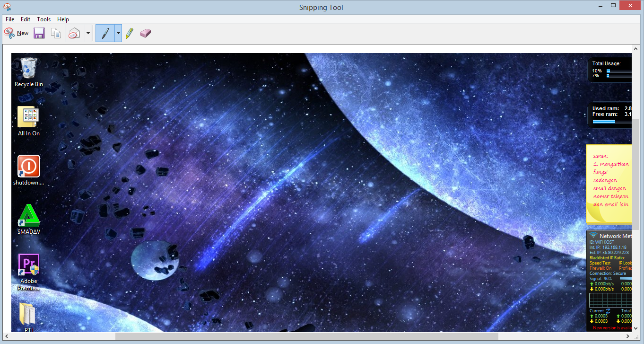Click the New snip button
The image size is (644, 344).
pos(17,33)
